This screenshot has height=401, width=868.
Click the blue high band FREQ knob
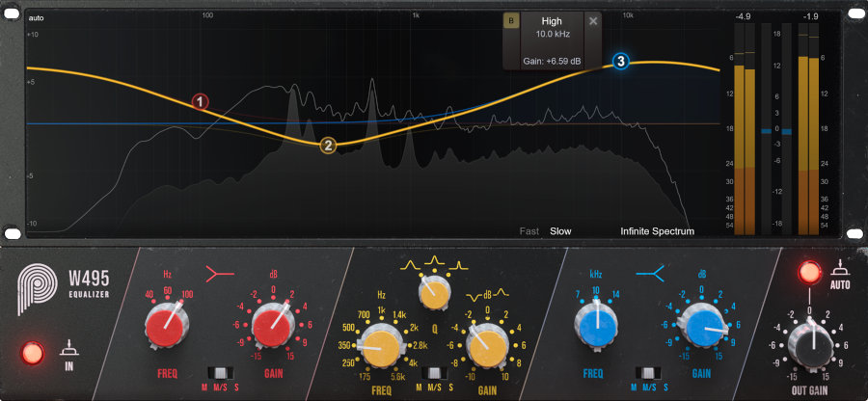[597, 329]
